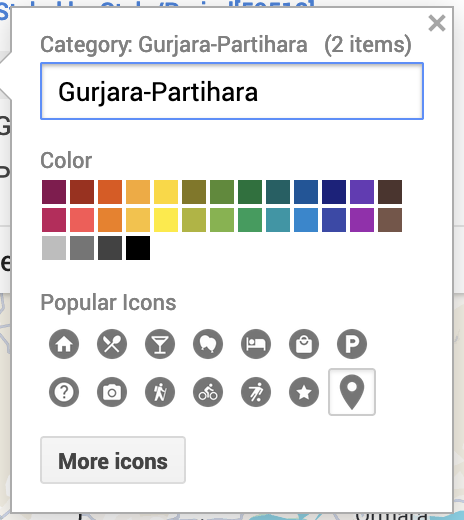Choose the camera icon

pyautogui.click(x=112, y=392)
